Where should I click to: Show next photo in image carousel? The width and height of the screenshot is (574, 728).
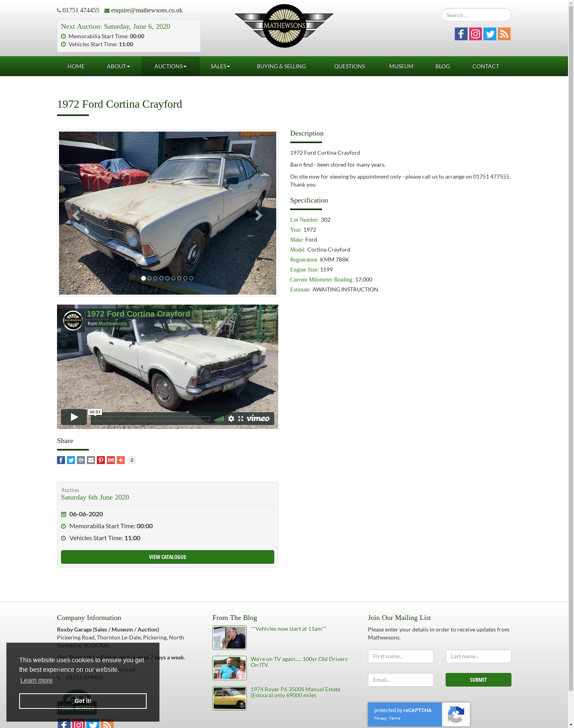tap(258, 215)
